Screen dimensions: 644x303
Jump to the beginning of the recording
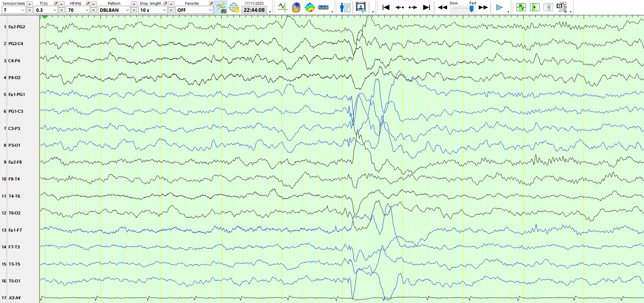coord(386,7)
